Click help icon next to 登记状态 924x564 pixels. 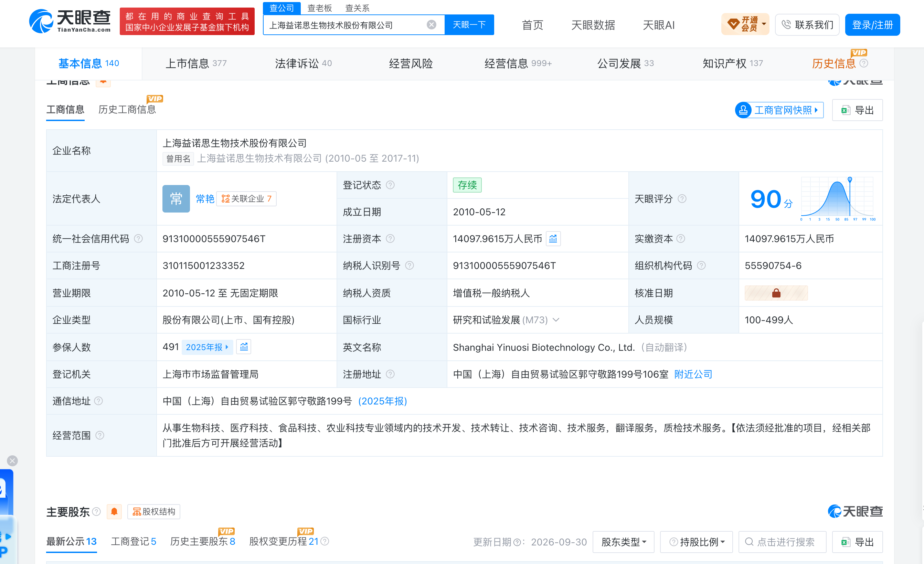tap(390, 185)
